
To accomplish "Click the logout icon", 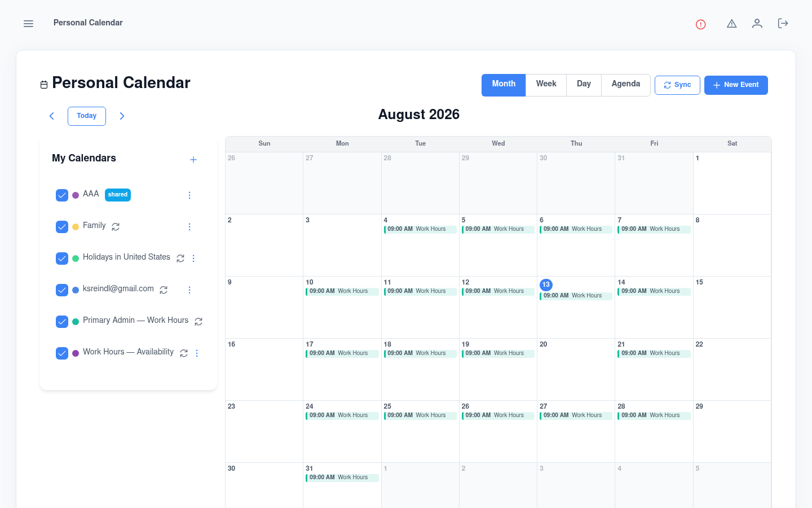I will pos(783,24).
